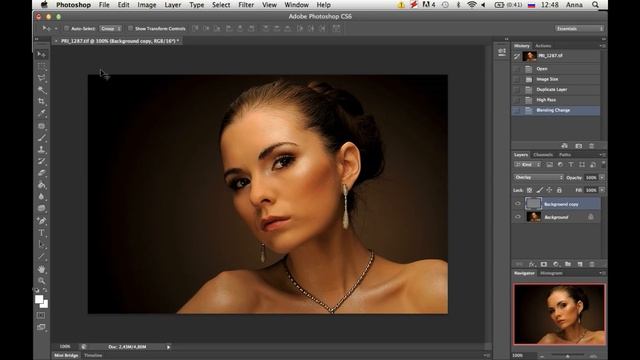
Task: Select the Hand tool
Action: pyautogui.click(x=41, y=269)
